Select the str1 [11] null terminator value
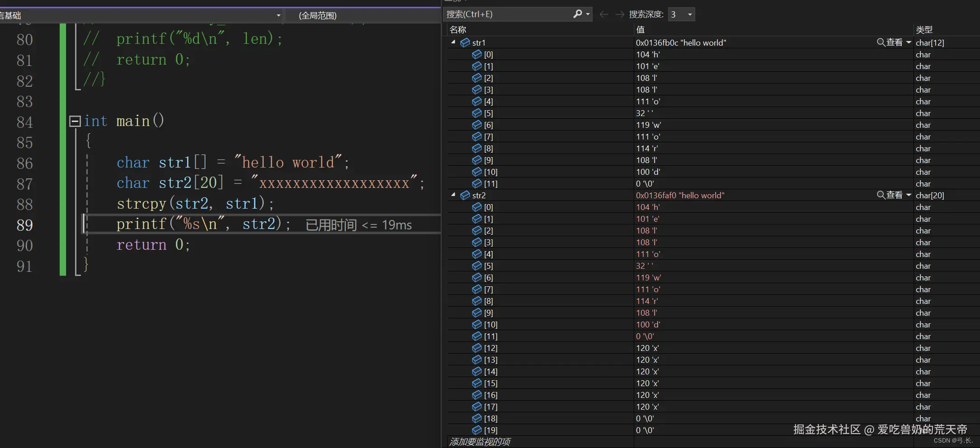This screenshot has width=980, height=448. [x=645, y=183]
